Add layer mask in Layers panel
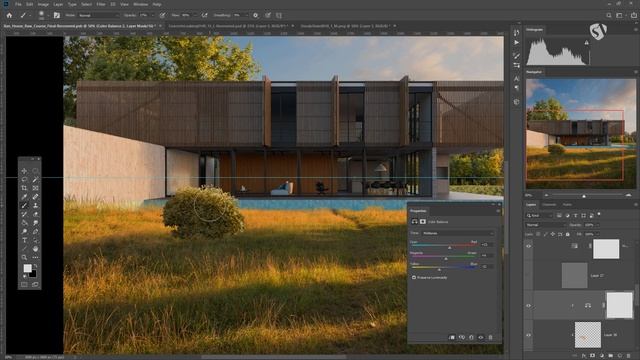Viewport: 640px width, 360px height. (x=593, y=356)
